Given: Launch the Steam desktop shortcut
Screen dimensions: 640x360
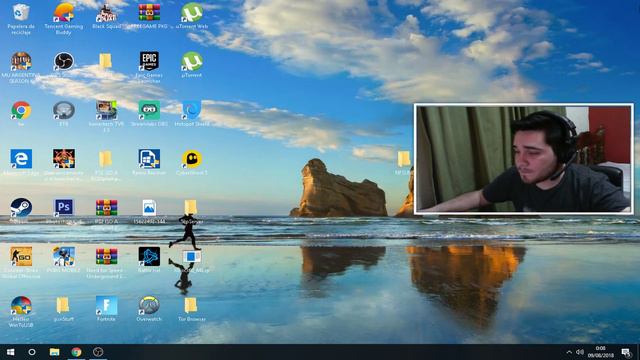Looking at the screenshot, I should coord(21,207).
